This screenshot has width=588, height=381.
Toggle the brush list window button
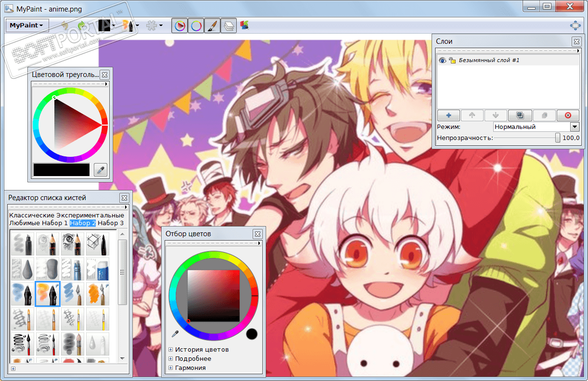tap(212, 25)
